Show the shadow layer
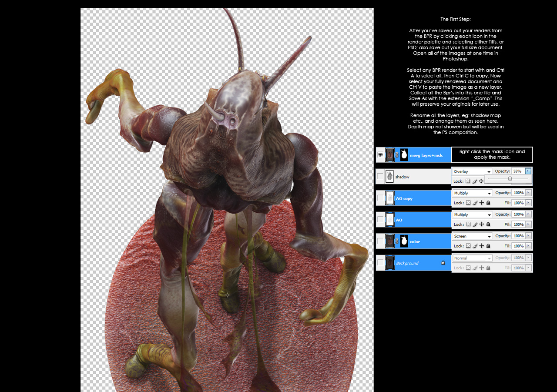The image size is (557, 392). (380, 177)
